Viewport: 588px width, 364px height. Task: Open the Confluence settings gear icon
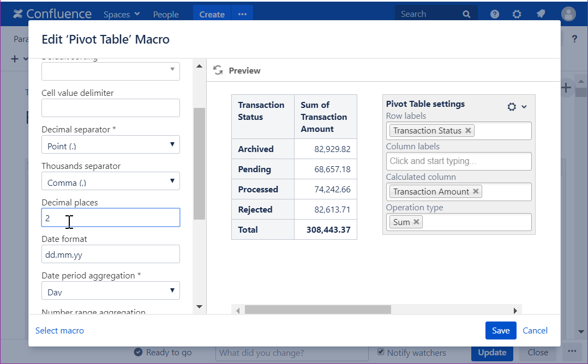(x=517, y=14)
